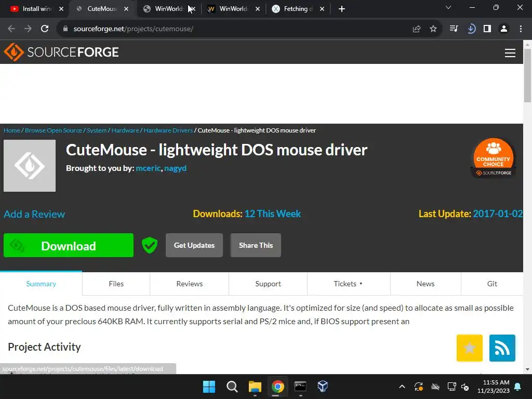Screen dimensions: 532x399
Task: Click the share page icon in the address bar
Action: pos(417,29)
